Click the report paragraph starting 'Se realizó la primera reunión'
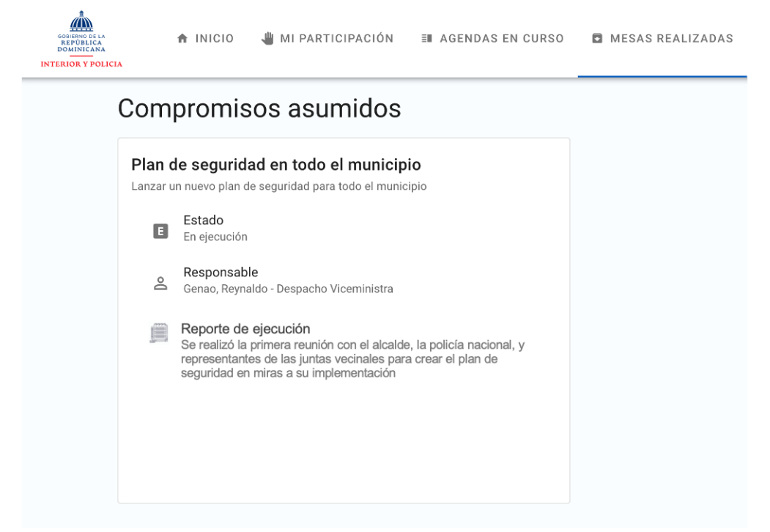Screen dimensions: 770x532 [x=352, y=359]
